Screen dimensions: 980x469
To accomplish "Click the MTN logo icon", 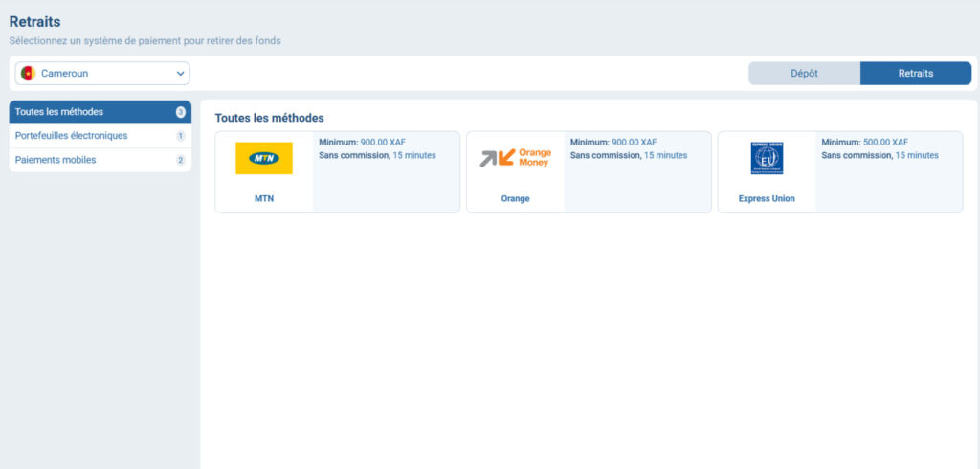I will tap(264, 158).
